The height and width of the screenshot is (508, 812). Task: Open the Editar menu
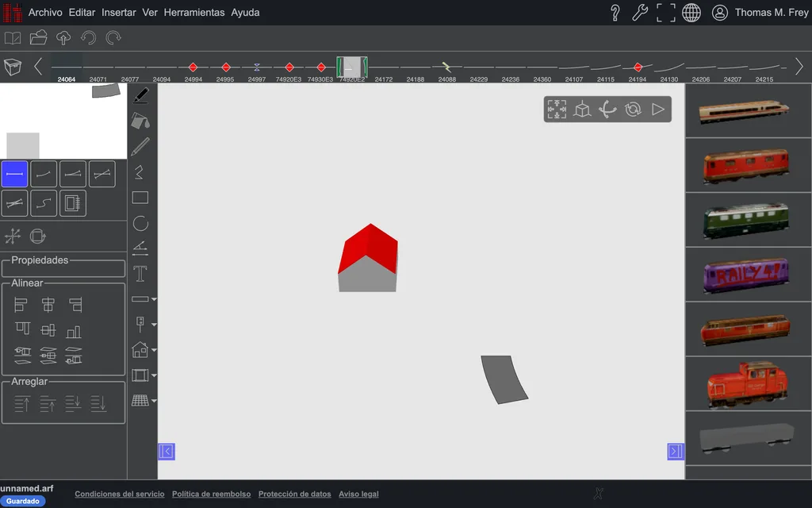[x=82, y=13]
